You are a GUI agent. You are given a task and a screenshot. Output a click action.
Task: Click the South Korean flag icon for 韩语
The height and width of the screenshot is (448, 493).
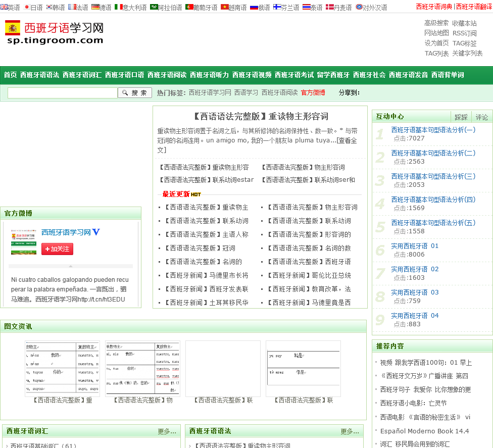click(x=49, y=7)
